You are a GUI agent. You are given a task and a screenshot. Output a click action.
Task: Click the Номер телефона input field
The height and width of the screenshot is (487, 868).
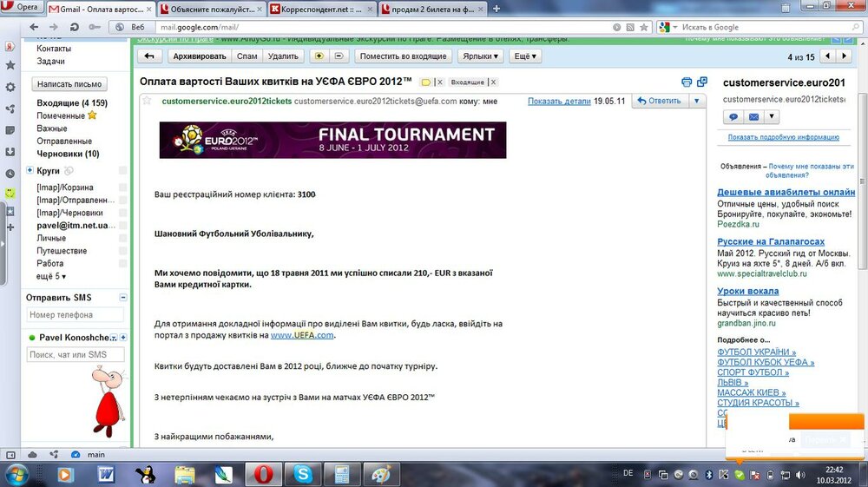(x=76, y=315)
